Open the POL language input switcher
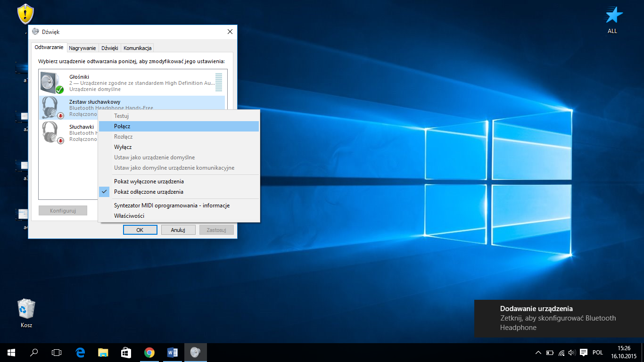This screenshot has width=644, height=362. (597, 353)
